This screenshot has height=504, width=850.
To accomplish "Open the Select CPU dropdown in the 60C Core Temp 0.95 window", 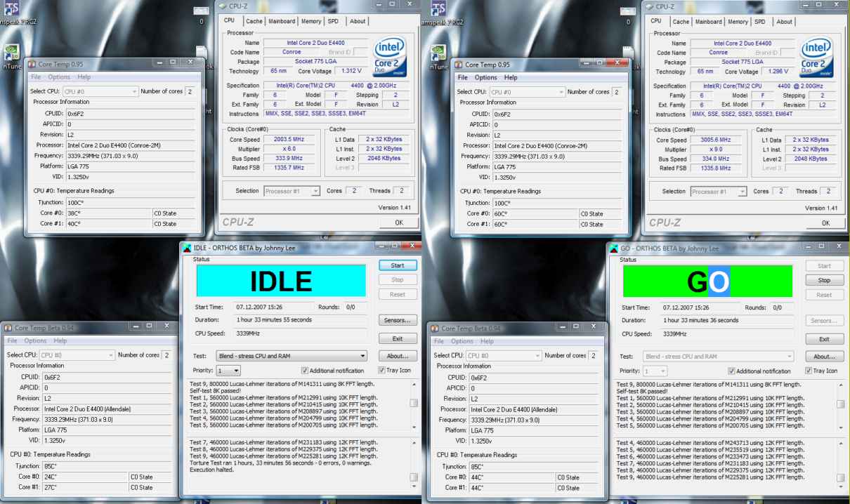I will click(x=528, y=92).
